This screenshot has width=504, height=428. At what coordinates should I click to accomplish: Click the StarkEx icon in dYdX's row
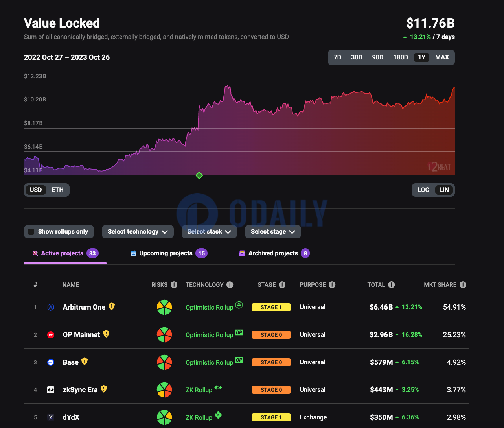coord(218,415)
